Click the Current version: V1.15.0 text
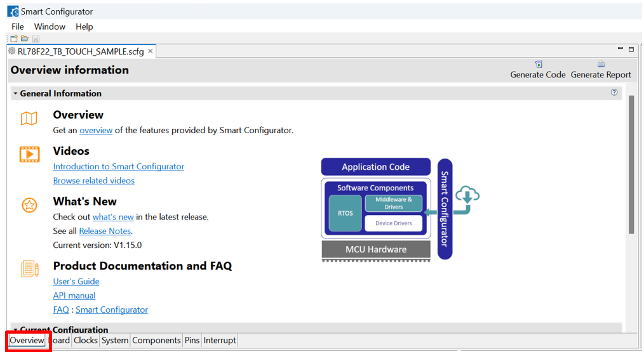The image size is (644, 352). tap(97, 245)
